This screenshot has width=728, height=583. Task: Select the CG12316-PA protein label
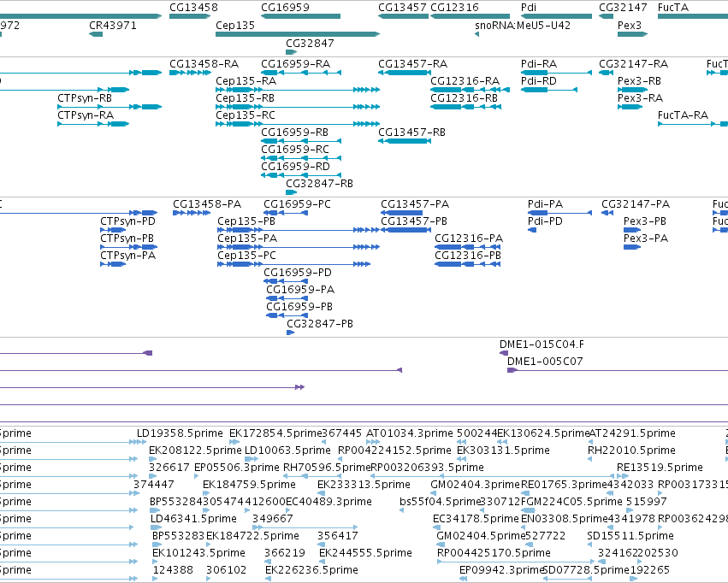coord(469,238)
